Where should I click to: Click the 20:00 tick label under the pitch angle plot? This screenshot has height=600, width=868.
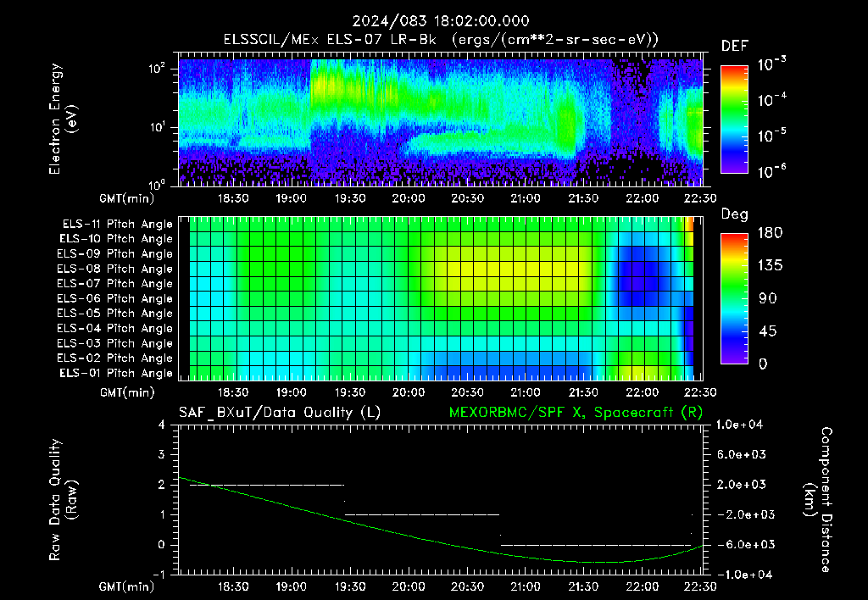pos(409,392)
